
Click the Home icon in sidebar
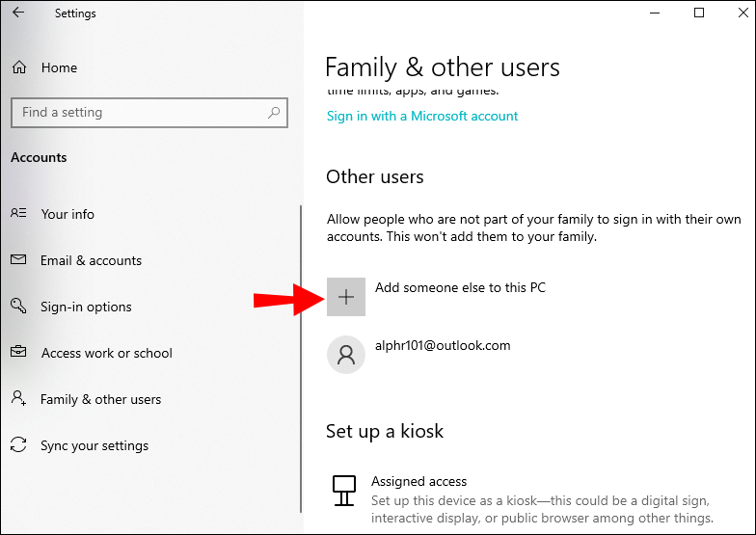[19, 67]
